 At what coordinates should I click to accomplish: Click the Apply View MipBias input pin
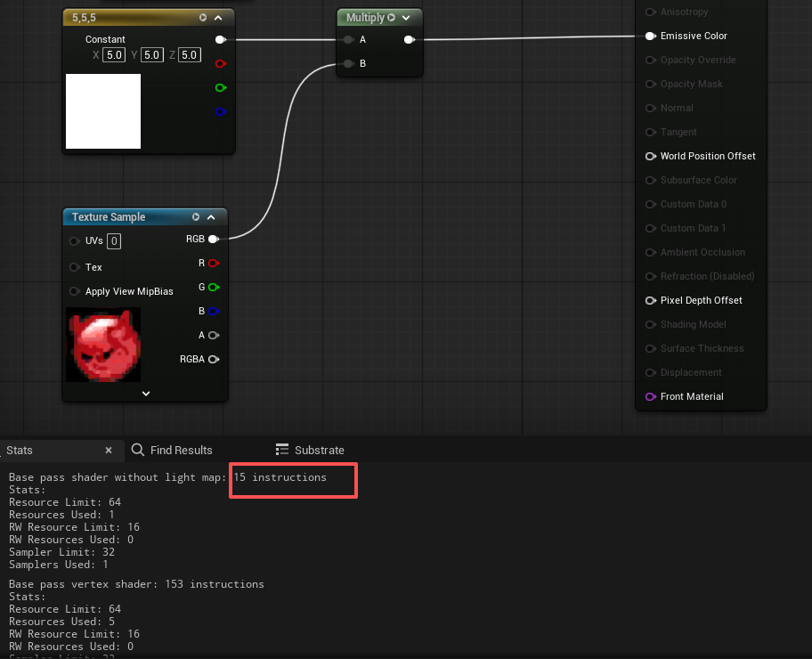point(75,291)
